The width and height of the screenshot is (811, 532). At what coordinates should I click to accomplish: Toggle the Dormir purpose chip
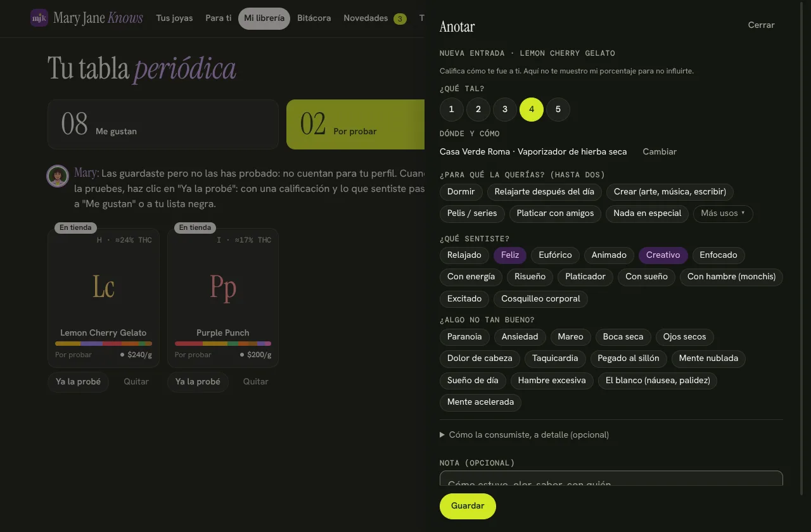(461, 192)
